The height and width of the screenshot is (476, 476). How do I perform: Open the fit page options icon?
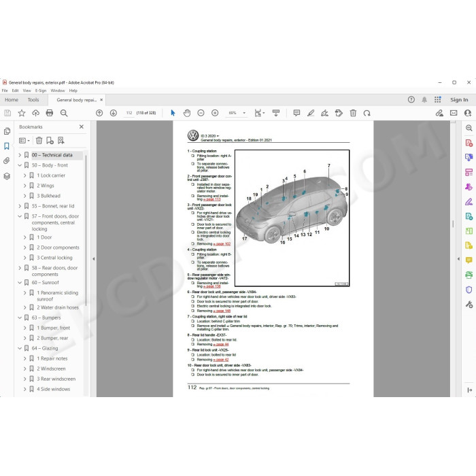pos(259,113)
